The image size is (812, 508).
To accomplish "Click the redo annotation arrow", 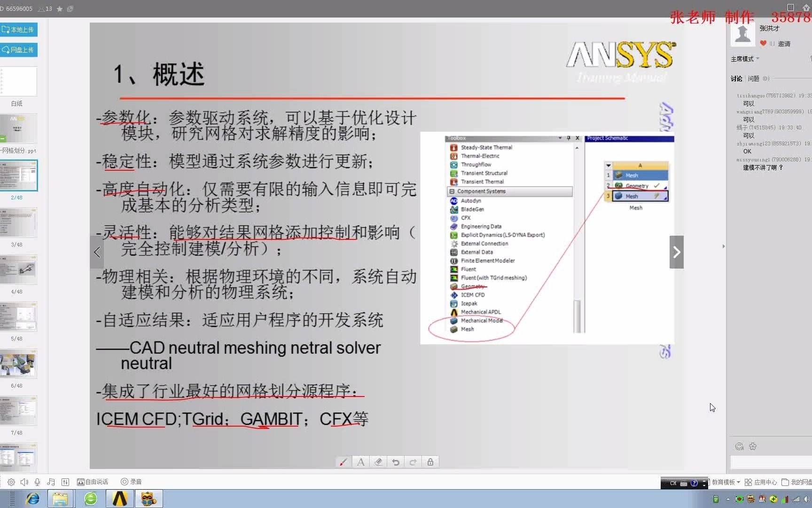I will tap(413, 462).
